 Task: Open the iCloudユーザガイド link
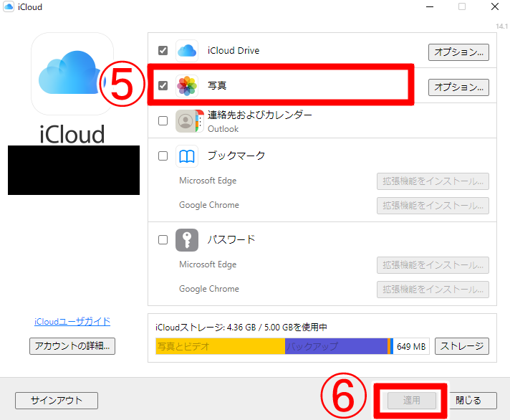coord(72,321)
